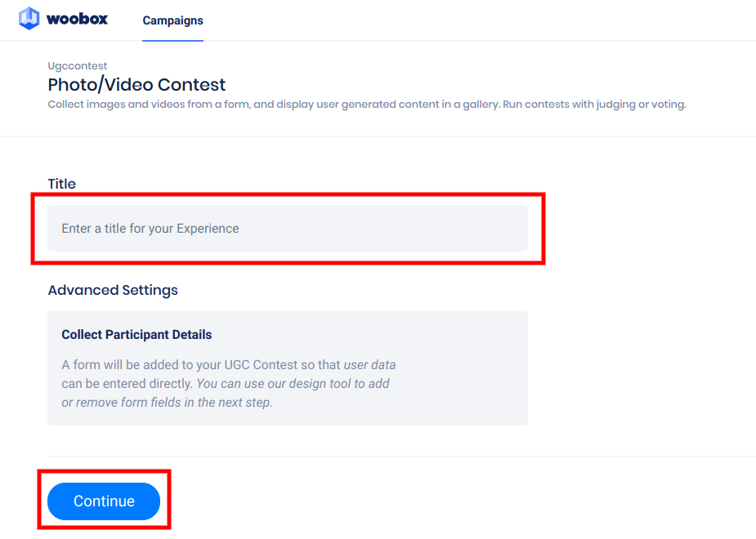This screenshot has width=756, height=539.
Task: Click the Advanced Settings heading
Action: 113,290
